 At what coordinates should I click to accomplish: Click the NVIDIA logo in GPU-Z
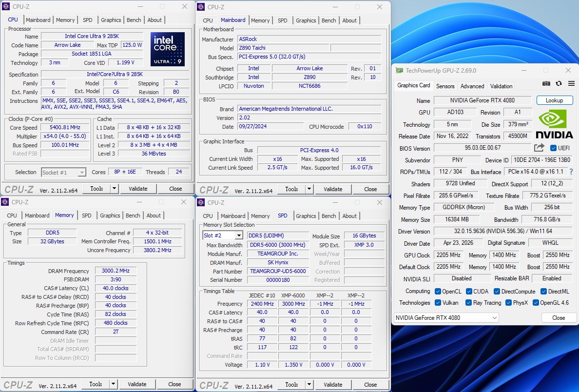pos(554,124)
